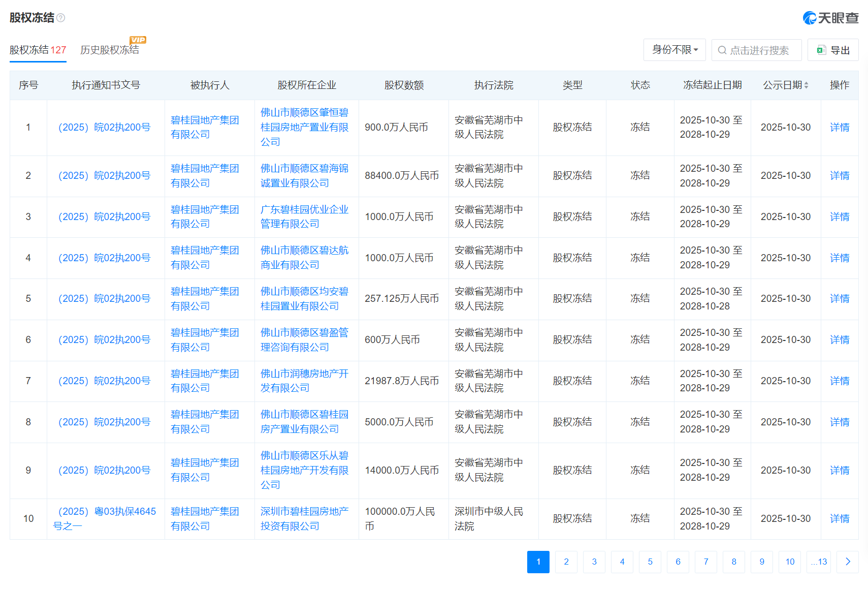868x590 pixels.
Task: Click 碧桂园地产集团有限公司 in row 5
Action: (x=204, y=299)
